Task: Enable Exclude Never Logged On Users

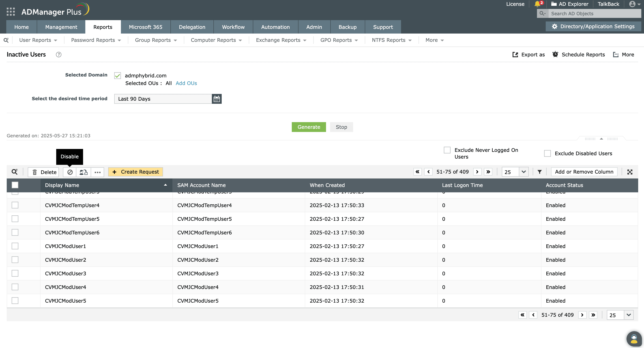Action: point(447,150)
